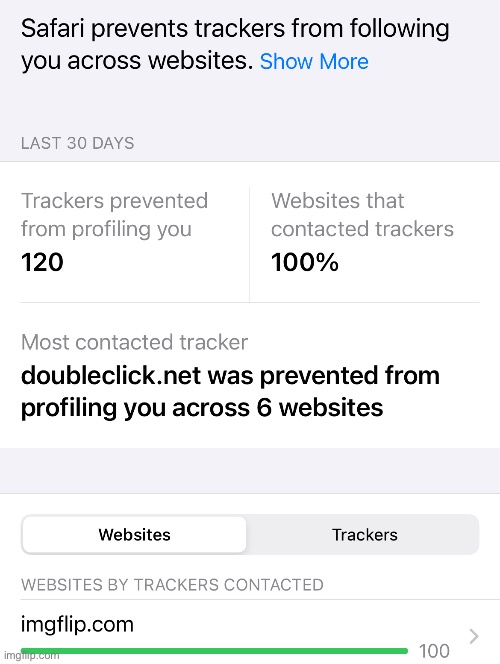500x664 pixels.
Task: Tap the WEBSITES BY TRACKERS CONTACTED header
Action: coord(172,585)
